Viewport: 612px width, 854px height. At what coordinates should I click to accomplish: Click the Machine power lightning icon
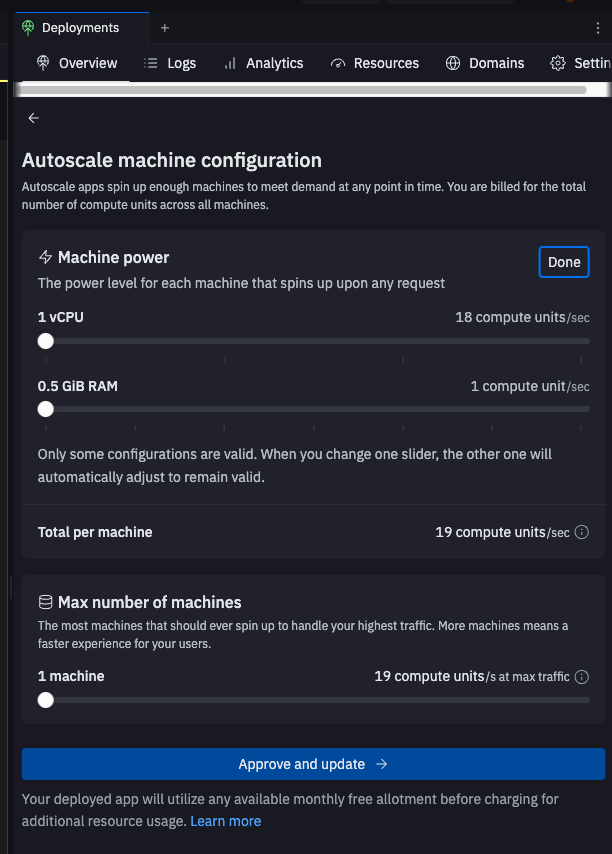[x=45, y=258]
